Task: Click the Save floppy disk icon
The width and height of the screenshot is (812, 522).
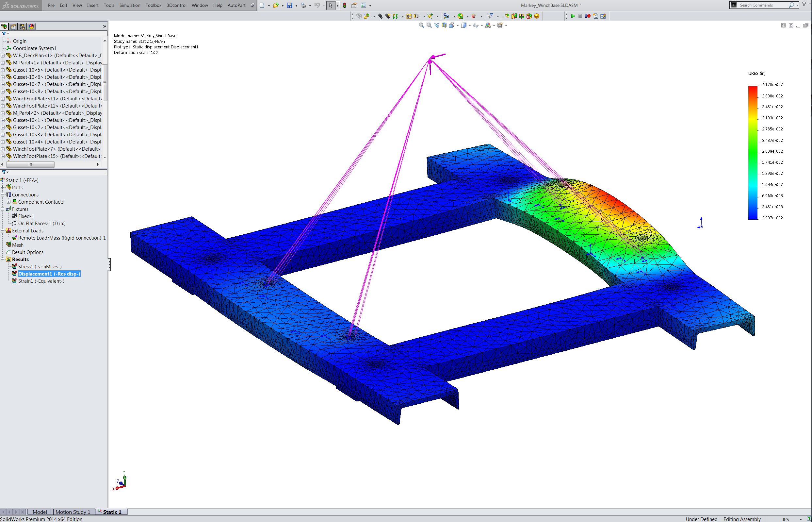Action: point(290,6)
